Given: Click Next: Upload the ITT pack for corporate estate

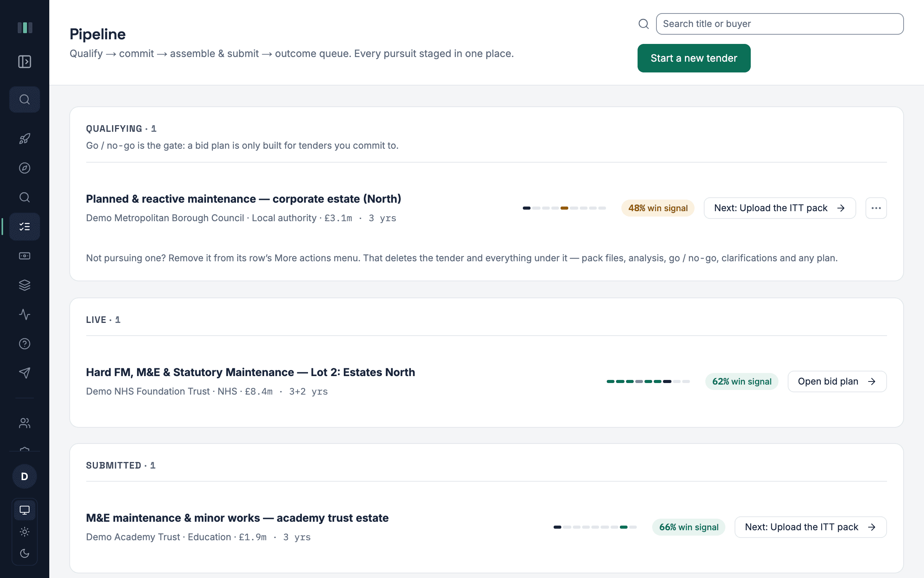Looking at the screenshot, I should 780,208.
